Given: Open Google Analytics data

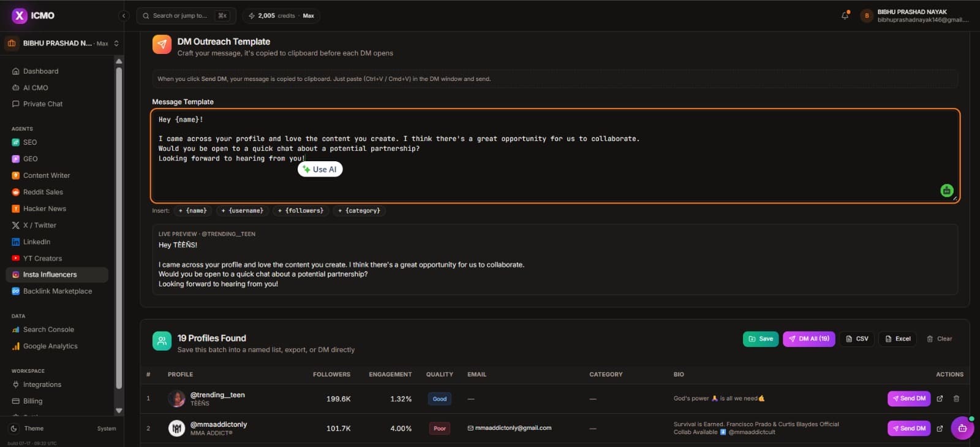Looking at the screenshot, I should point(50,346).
